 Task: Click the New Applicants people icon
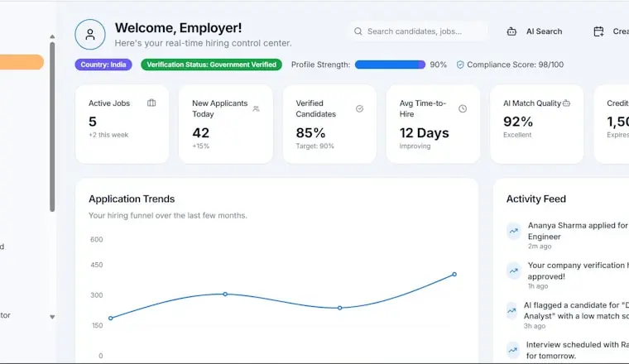(256, 108)
